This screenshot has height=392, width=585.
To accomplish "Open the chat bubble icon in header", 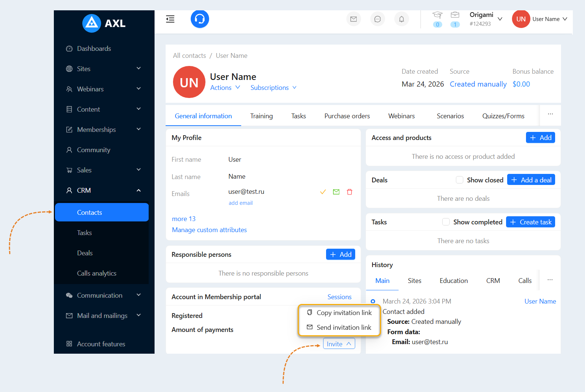I will coord(377,19).
